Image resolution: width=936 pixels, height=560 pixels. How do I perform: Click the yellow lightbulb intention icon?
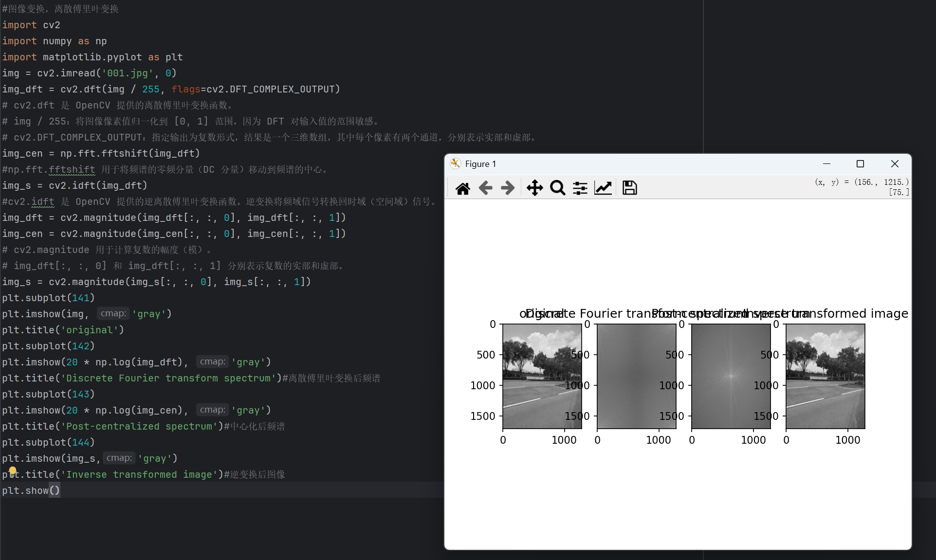(13, 470)
